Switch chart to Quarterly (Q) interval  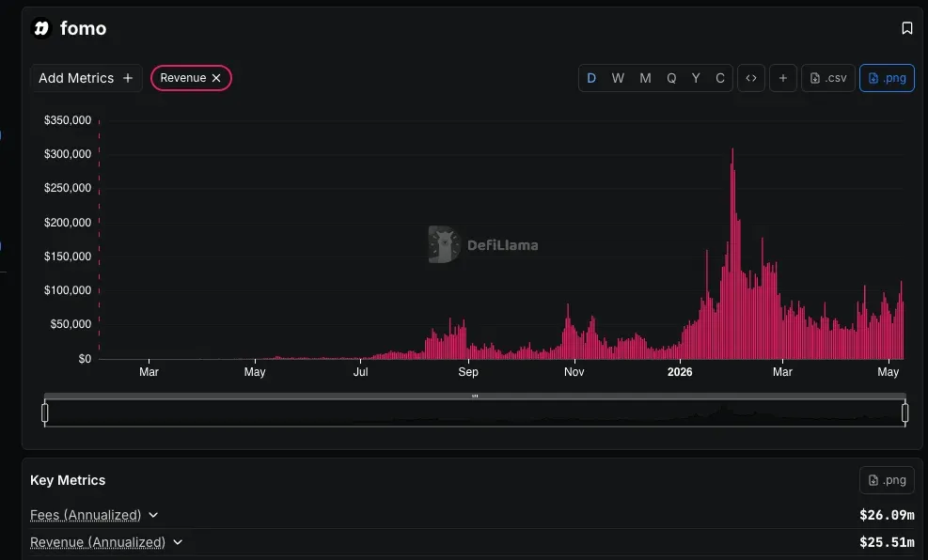click(671, 78)
